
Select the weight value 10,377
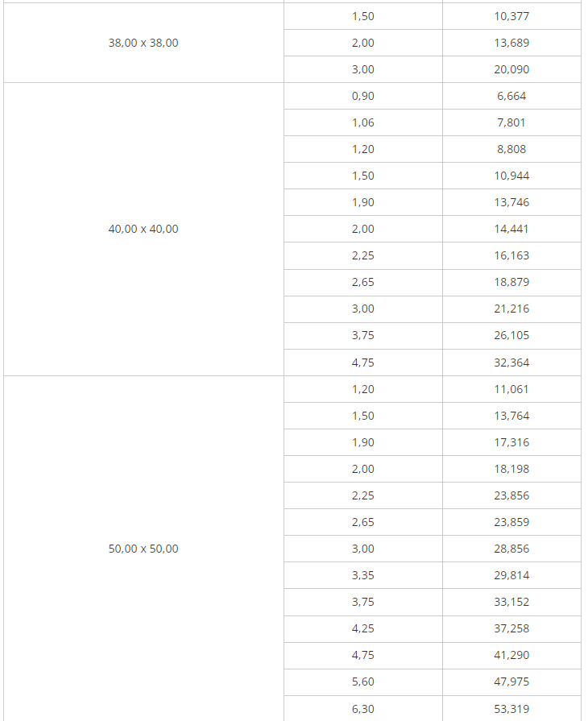(511, 16)
